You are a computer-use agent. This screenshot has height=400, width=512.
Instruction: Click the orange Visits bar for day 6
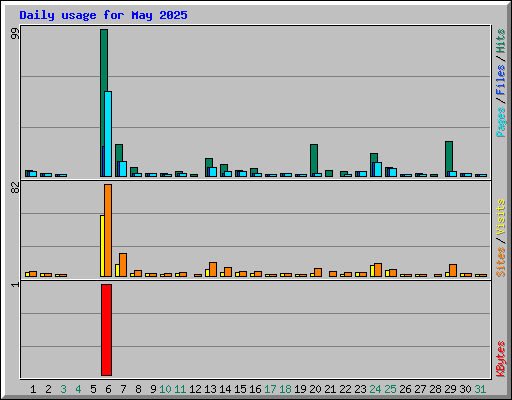[x=108, y=230]
